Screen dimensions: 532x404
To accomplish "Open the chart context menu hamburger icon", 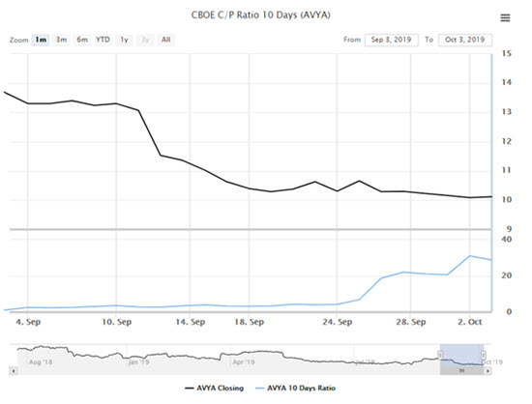I will point(505,17).
